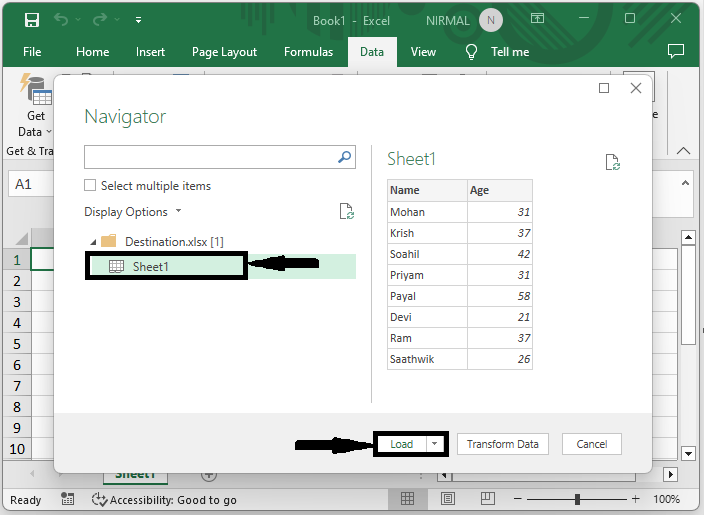Click Cancel in Navigator dialog
The width and height of the screenshot is (704, 515).
tap(592, 444)
